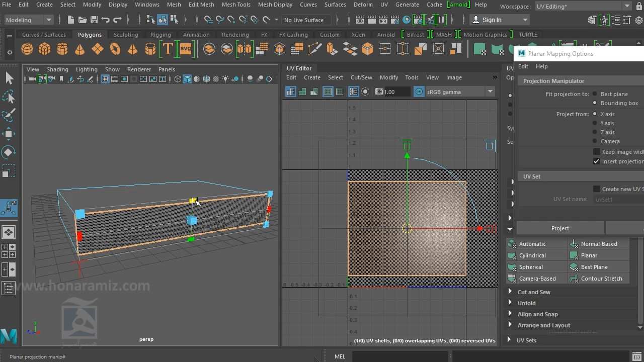The width and height of the screenshot is (644, 362).
Task: Click the Cylindrical projection button
Action: point(537,255)
